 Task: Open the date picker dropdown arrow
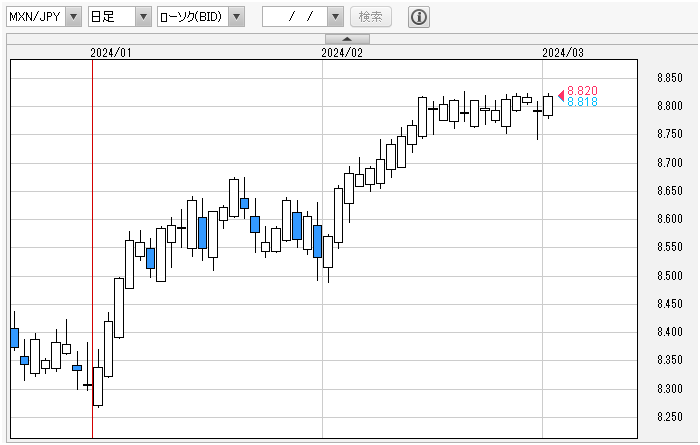click(x=335, y=17)
